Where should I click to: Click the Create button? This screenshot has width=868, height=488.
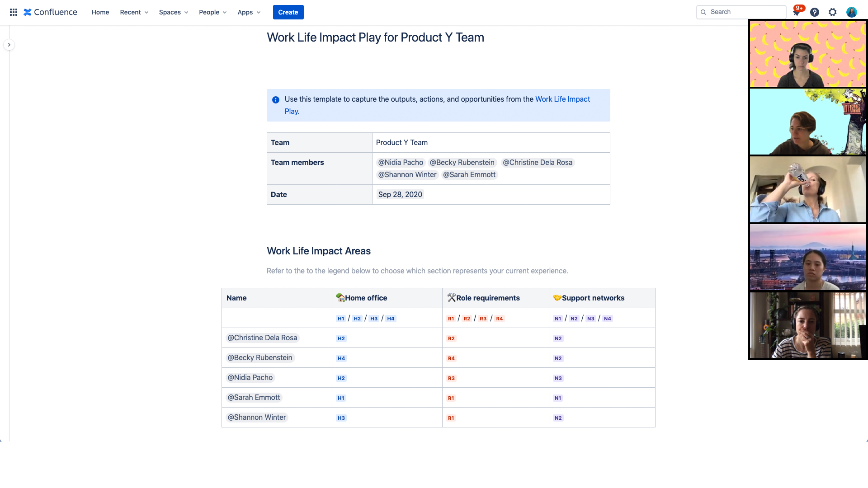click(288, 12)
